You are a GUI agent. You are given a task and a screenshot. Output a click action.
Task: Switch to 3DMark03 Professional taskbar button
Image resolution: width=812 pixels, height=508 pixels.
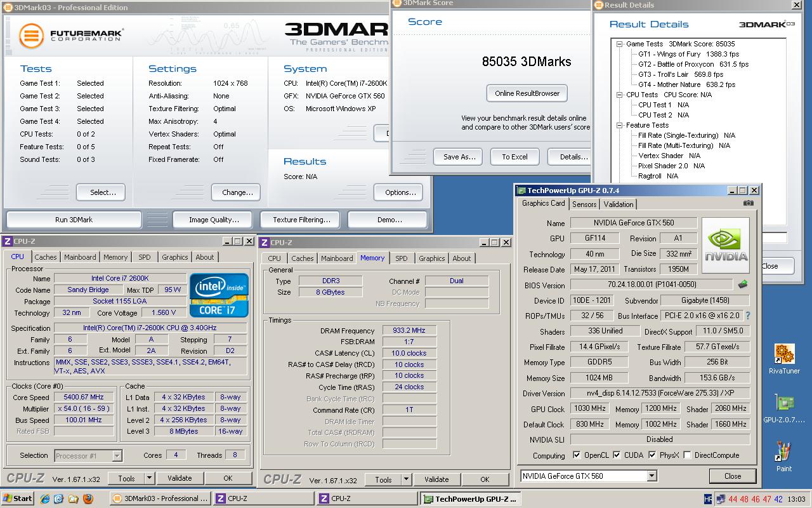point(160,498)
